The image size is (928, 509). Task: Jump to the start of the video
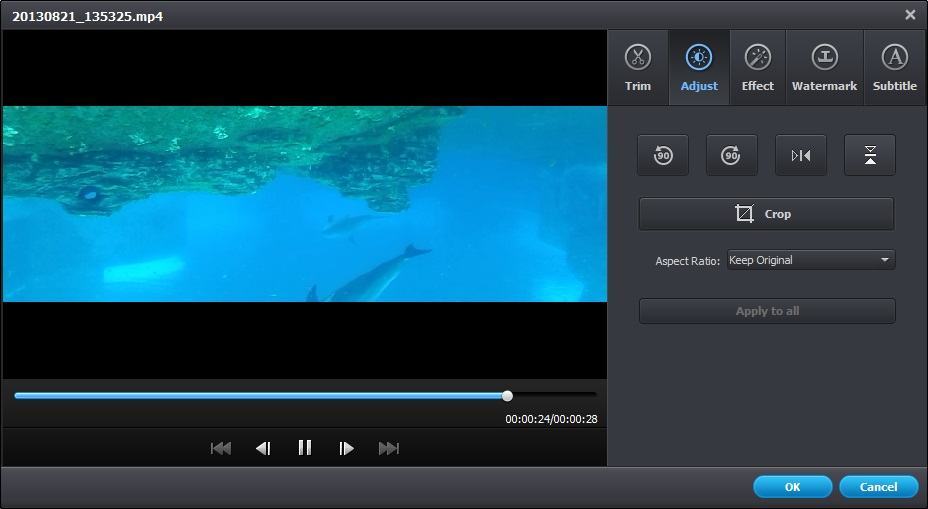[x=221, y=448]
